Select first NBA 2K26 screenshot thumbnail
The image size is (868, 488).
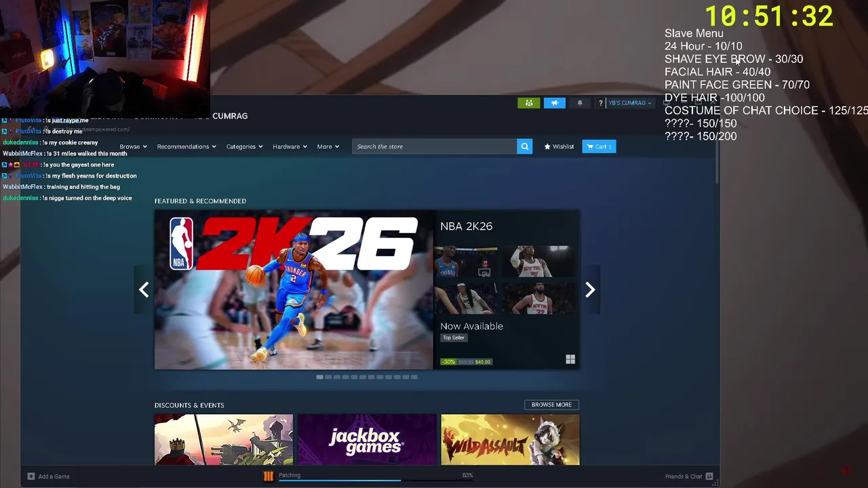465,262
